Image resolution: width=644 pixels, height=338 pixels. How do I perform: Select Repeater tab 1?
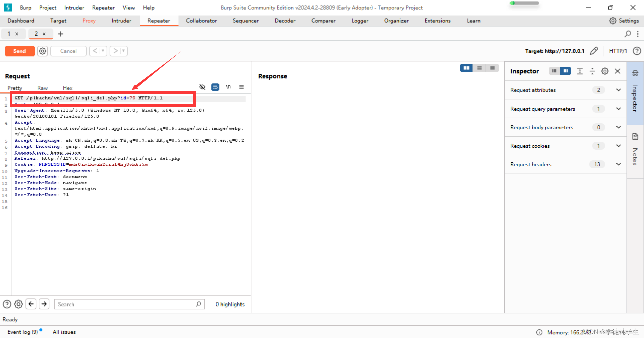point(9,34)
